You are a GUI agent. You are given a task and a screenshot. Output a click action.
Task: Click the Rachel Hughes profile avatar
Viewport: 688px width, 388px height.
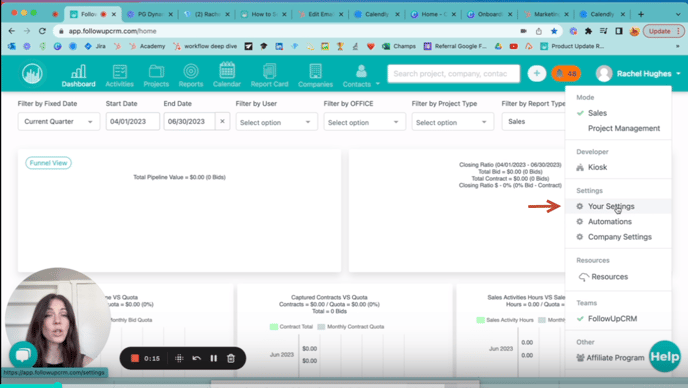(604, 73)
